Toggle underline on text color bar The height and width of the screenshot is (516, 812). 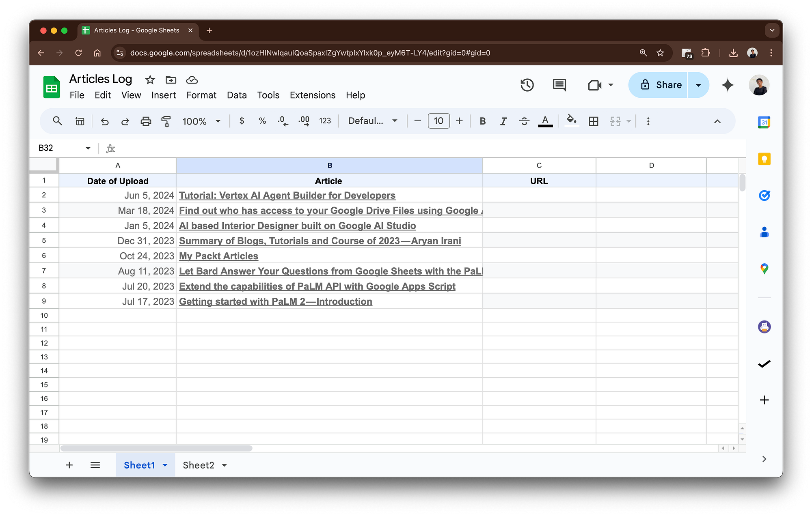545,121
